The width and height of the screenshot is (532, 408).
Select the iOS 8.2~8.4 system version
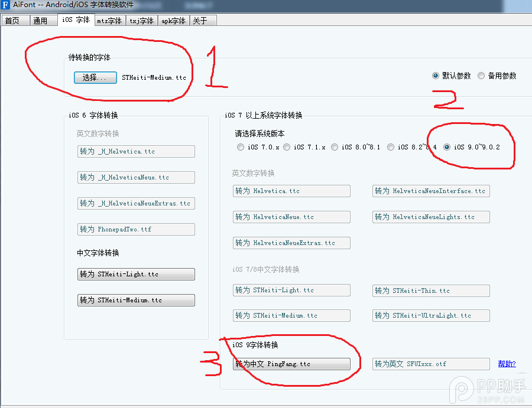pos(391,147)
